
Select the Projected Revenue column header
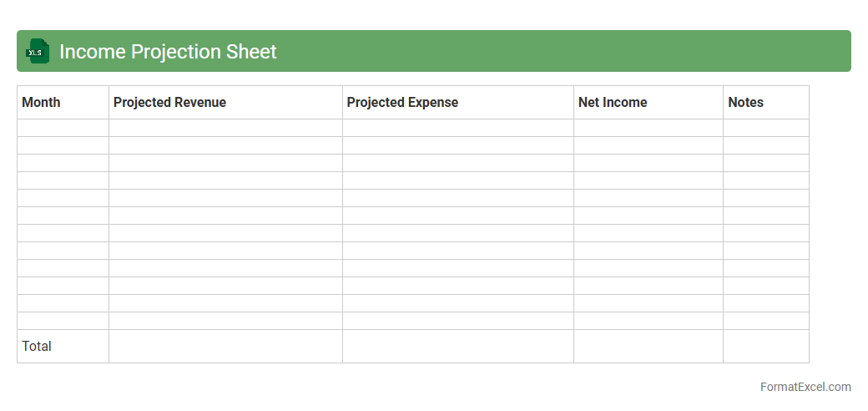coord(169,103)
